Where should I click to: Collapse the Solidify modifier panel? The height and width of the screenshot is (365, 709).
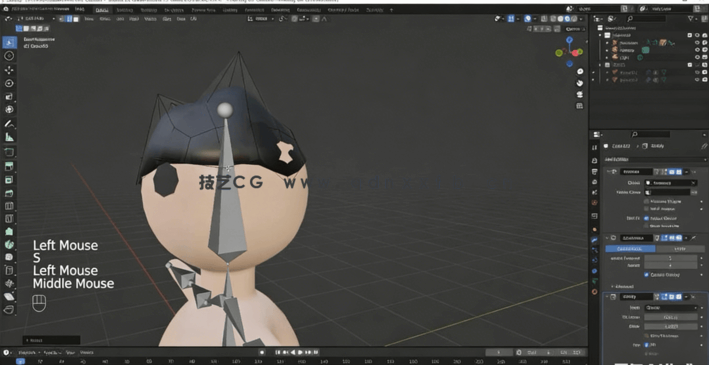607,297
